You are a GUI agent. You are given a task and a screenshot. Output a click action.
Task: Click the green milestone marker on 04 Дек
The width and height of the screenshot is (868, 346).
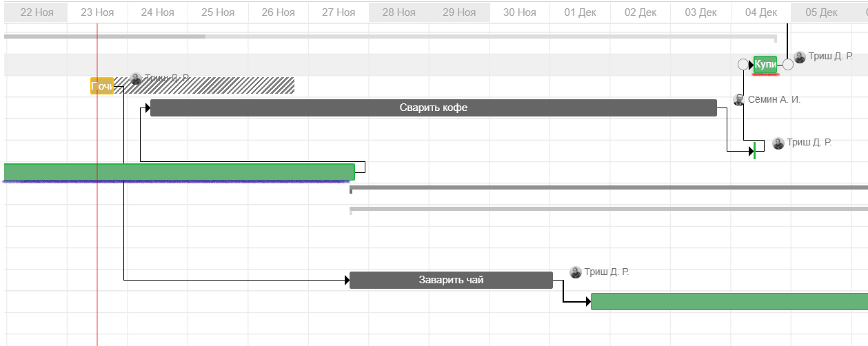pos(755,150)
